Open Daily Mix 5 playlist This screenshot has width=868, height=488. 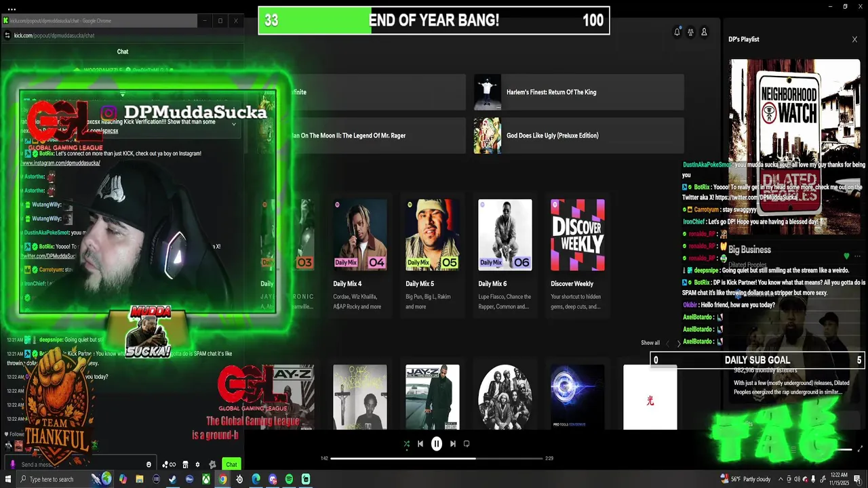[433, 255]
